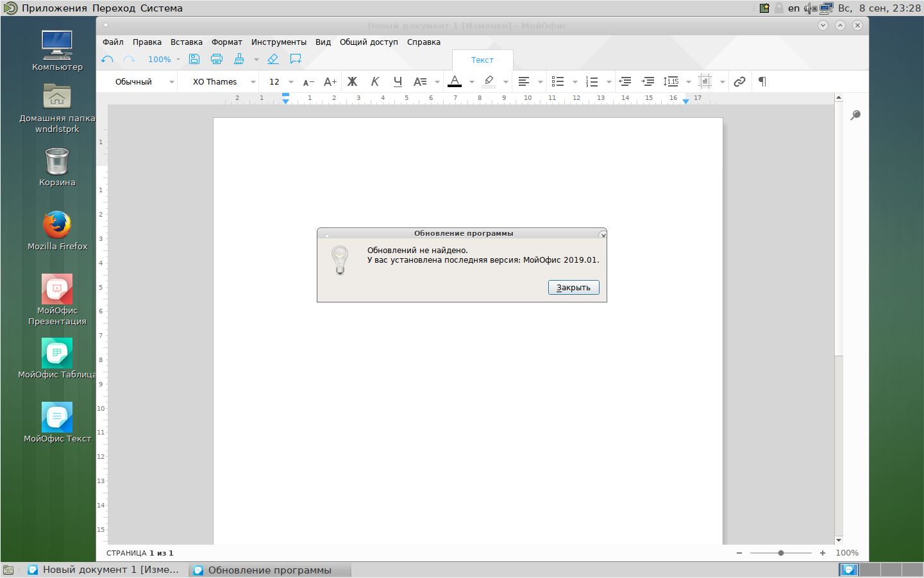This screenshot has height=578, width=924.
Task: Apply the text highlight color
Action: coord(489,81)
